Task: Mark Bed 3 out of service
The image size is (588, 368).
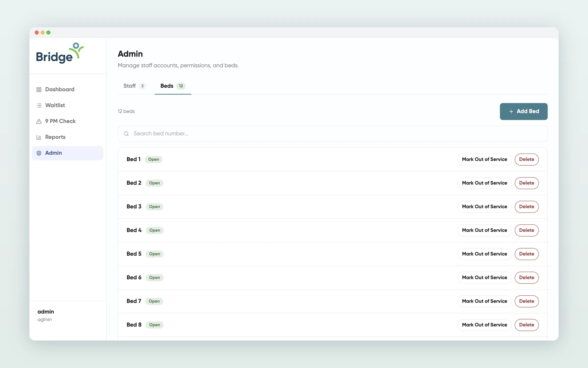Action: coord(484,207)
